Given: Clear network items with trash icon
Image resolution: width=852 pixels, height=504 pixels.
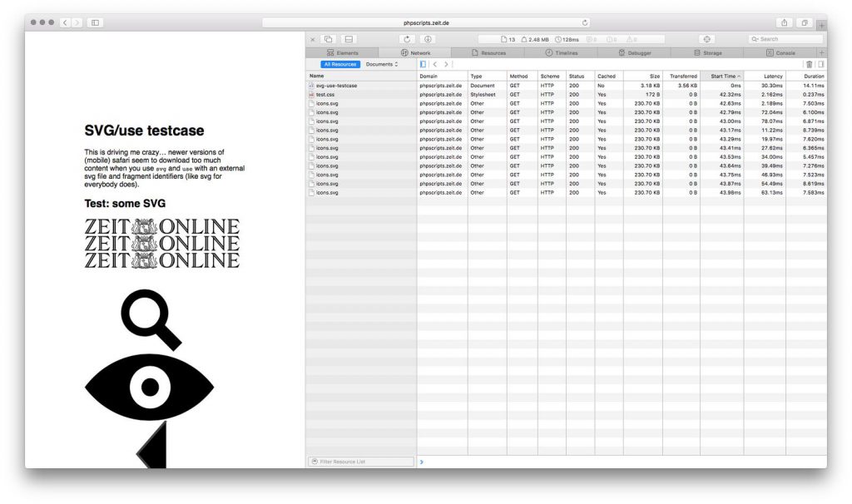Looking at the screenshot, I should (809, 64).
